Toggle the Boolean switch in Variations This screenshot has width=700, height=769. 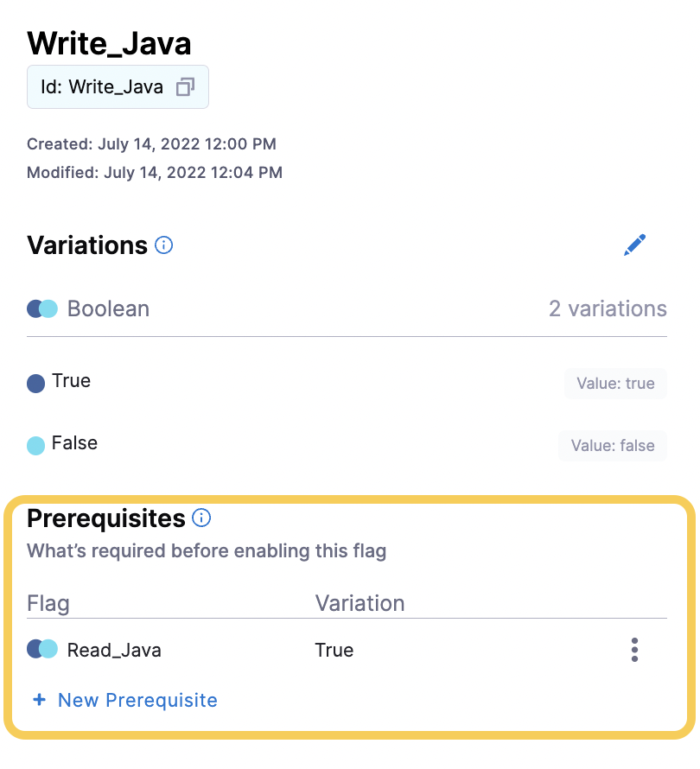(x=41, y=308)
